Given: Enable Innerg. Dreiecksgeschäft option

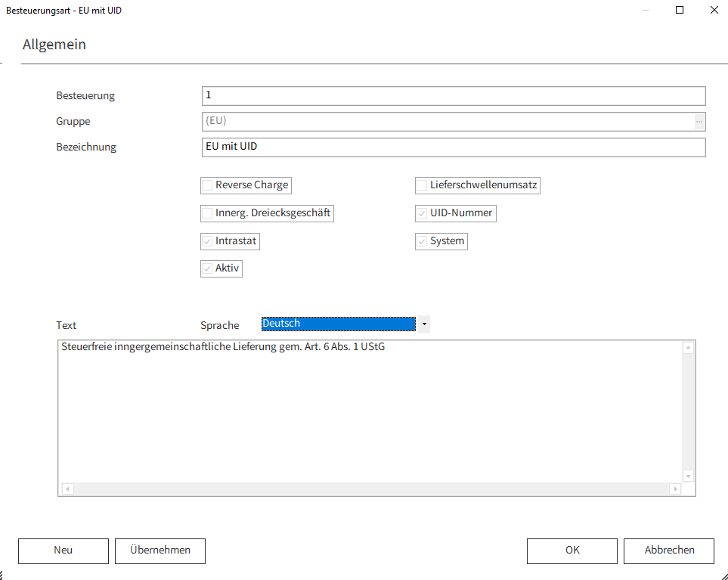Looking at the screenshot, I should click(x=207, y=213).
